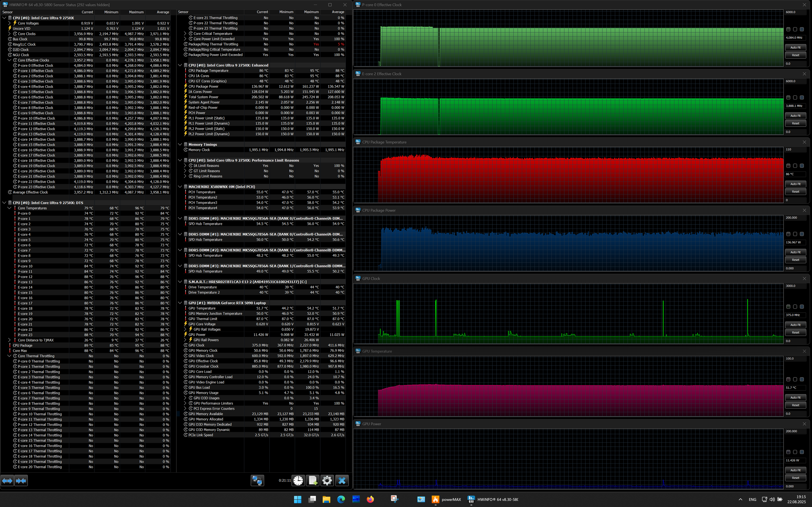Screen dimensions: 812x507
Task: Click the blue X close-sensors icon
Action: [342, 481]
